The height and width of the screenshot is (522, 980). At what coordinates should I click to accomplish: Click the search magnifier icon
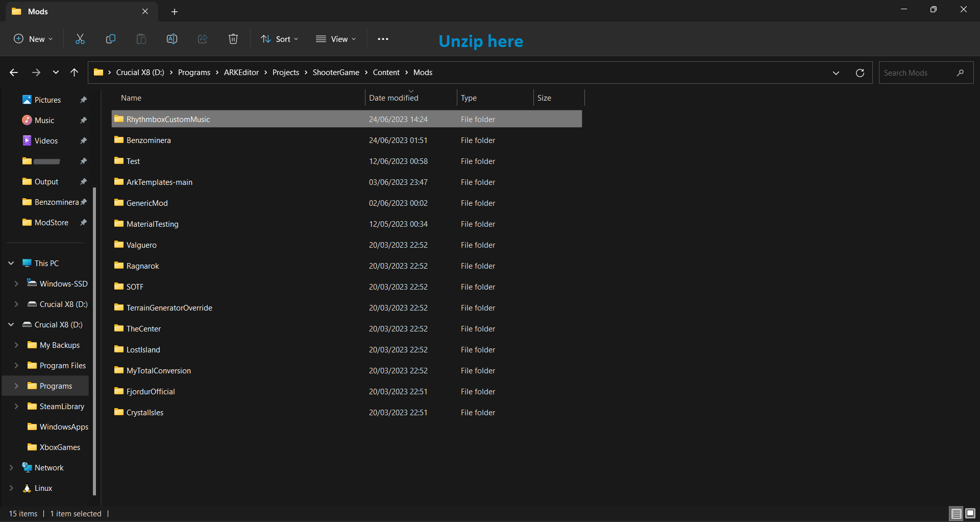point(961,73)
